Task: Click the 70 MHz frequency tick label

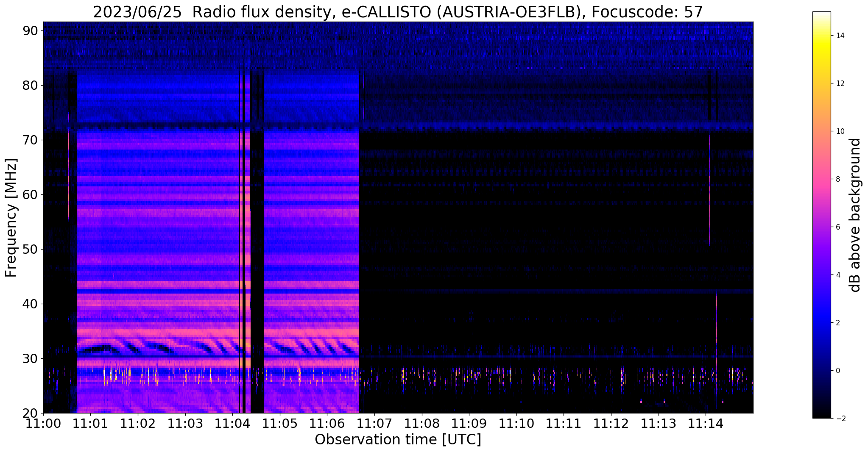Action: [31, 140]
